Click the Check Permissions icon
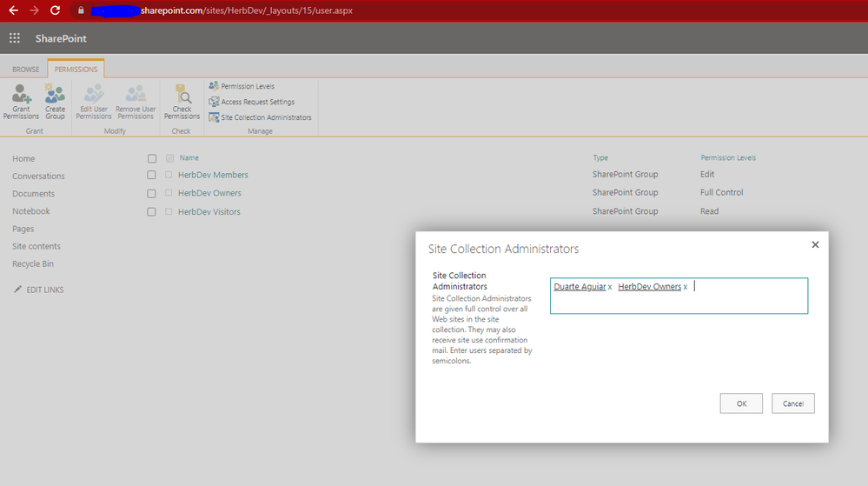868x486 pixels. [182, 94]
